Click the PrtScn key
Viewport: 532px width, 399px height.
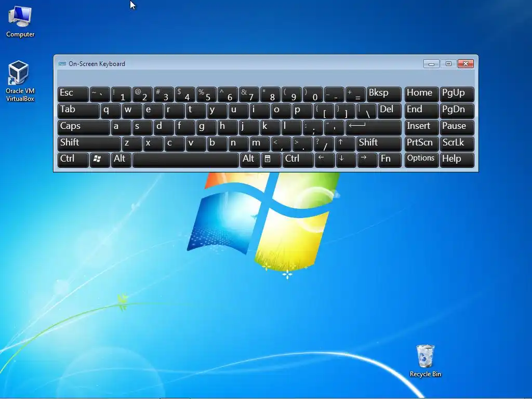pos(421,143)
